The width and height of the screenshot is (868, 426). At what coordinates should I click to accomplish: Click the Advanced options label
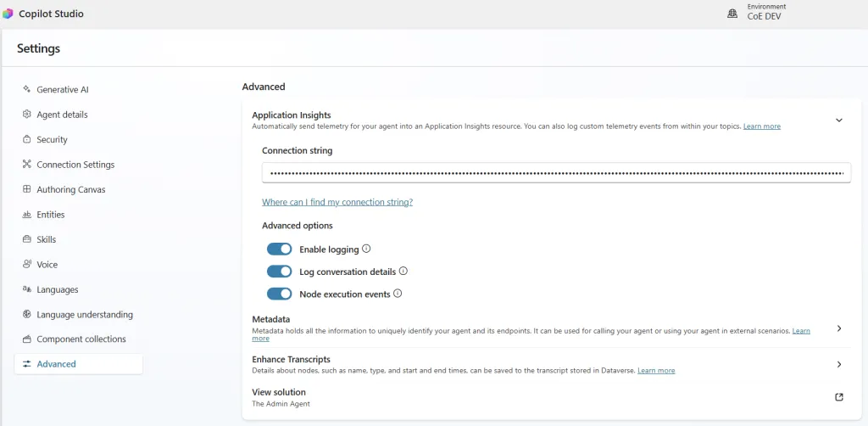tap(298, 226)
